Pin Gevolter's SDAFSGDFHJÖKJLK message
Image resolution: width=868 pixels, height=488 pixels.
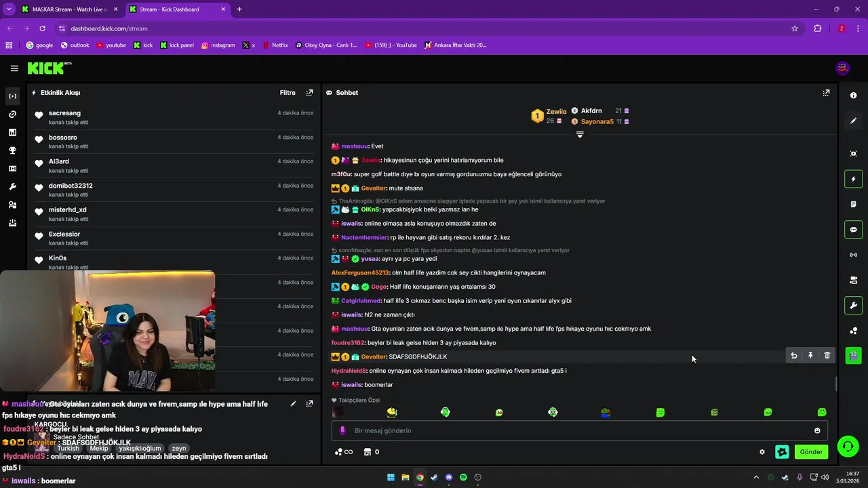coord(810,355)
